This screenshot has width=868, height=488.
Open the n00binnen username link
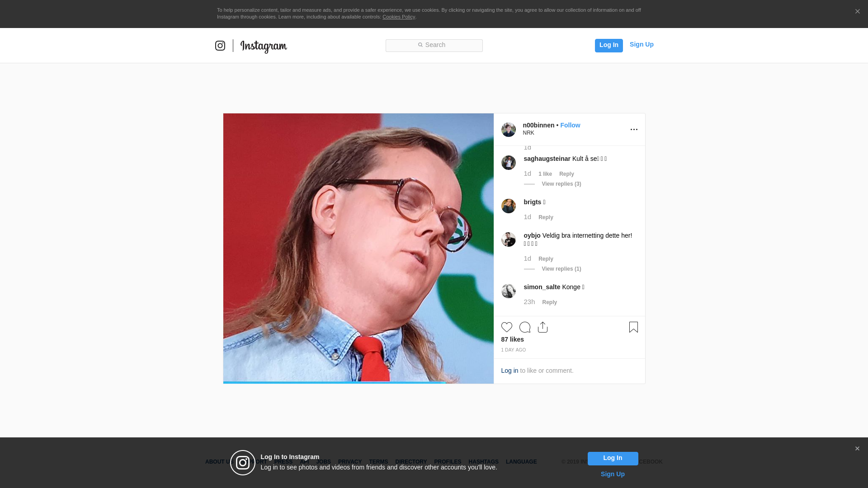click(x=538, y=125)
